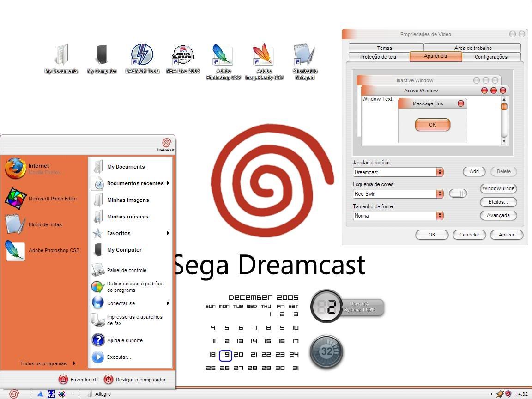
Task: Click the blue three-pointed quick launch icon
Action: [40, 394]
